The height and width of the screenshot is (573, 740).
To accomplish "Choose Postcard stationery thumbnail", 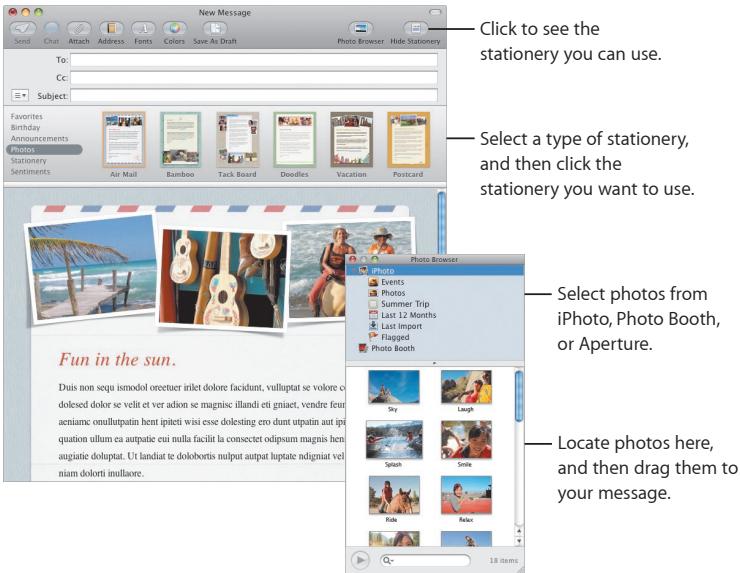I will [x=408, y=140].
